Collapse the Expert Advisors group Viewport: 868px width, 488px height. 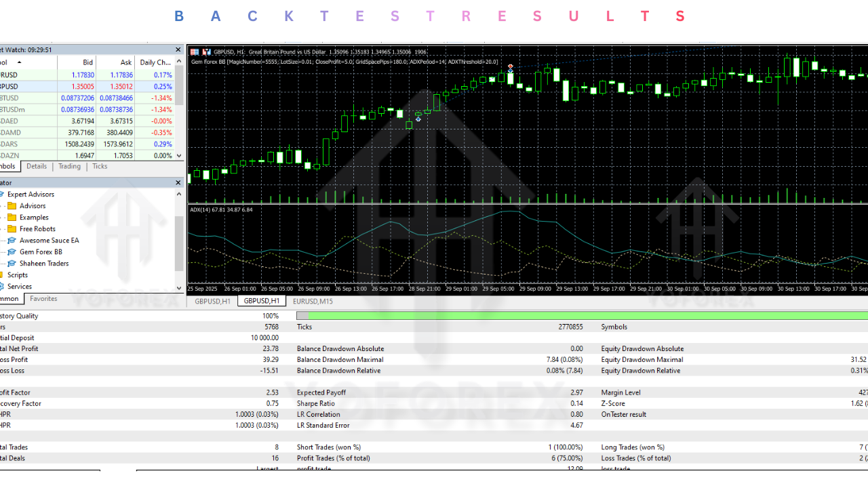3,194
